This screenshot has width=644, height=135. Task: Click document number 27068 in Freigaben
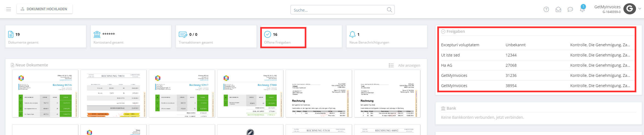pyautogui.click(x=511, y=65)
